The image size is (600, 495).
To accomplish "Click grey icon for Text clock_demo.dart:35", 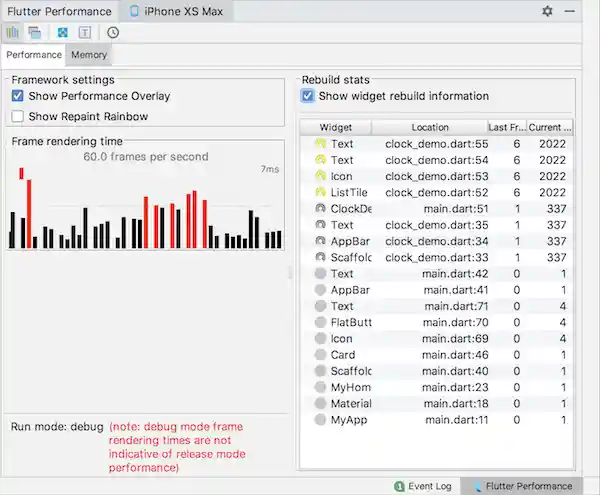I will pyautogui.click(x=320, y=225).
